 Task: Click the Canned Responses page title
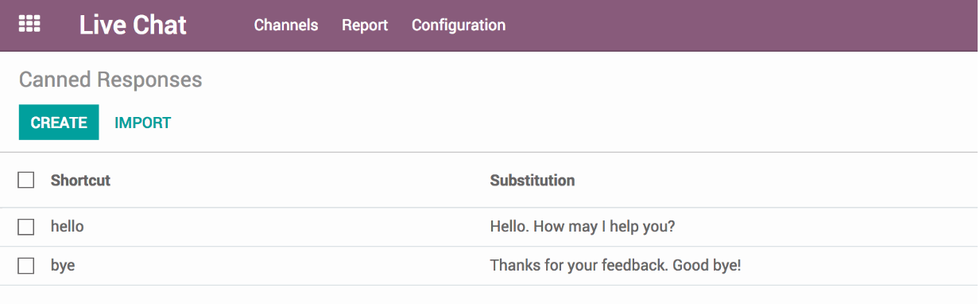[110, 80]
